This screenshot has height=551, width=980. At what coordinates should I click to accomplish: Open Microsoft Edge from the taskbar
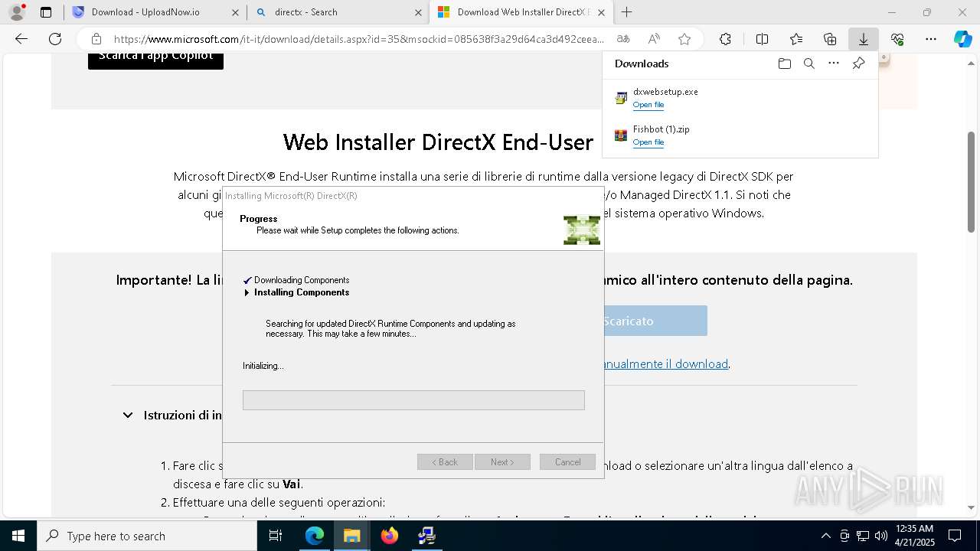coord(315,536)
